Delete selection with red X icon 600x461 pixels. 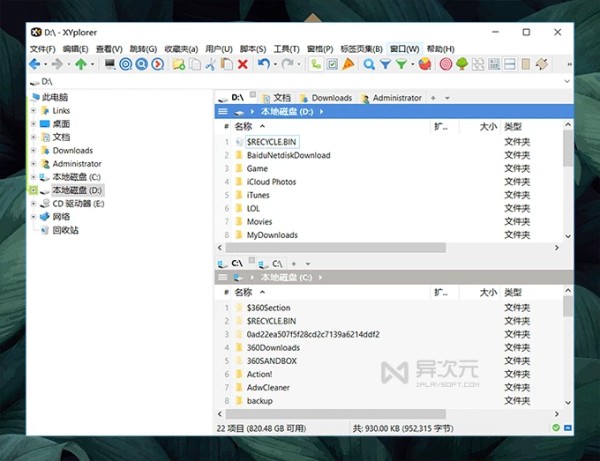point(243,64)
